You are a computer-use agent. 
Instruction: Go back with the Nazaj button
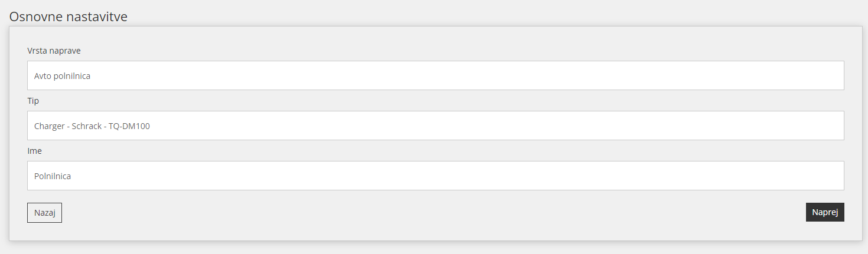(x=44, y=213)
